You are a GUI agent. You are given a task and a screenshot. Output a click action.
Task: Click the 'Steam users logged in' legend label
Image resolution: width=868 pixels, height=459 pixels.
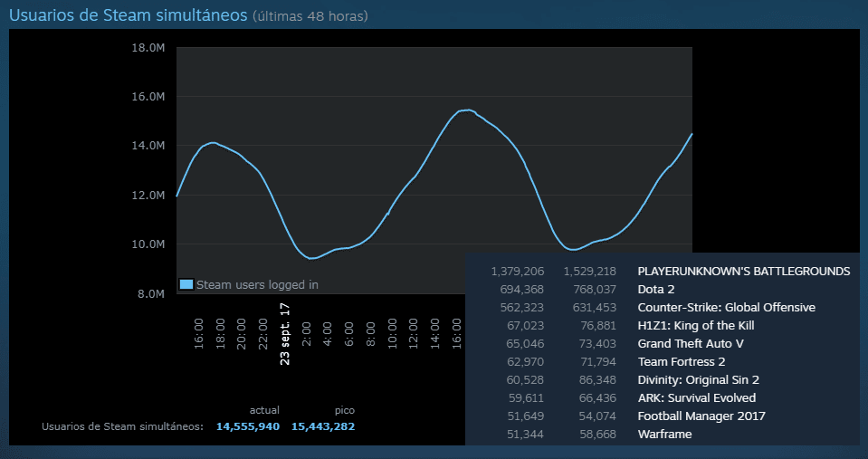[x=257, y=284]
